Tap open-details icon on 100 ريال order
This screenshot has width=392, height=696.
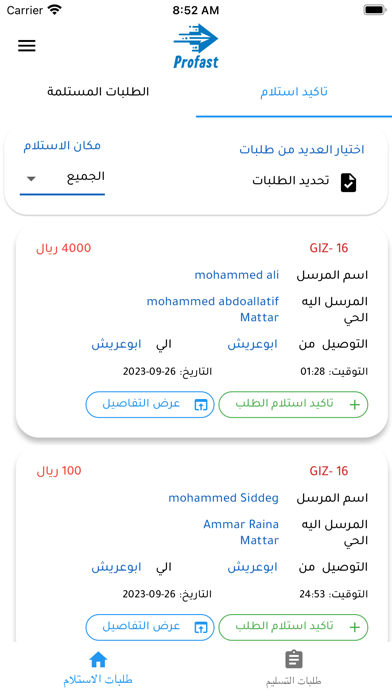pos(201,627)
